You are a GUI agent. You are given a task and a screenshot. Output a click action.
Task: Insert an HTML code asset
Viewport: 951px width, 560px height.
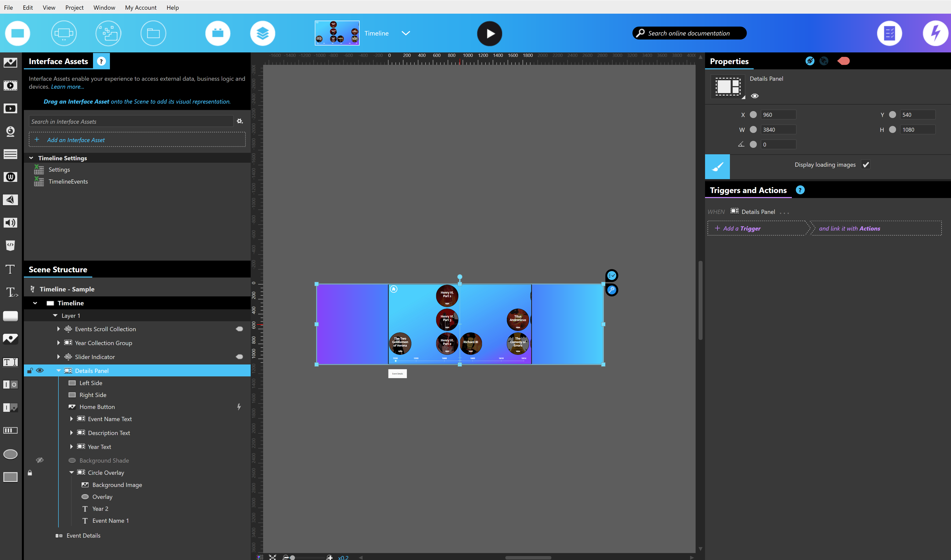pos(10,245)
